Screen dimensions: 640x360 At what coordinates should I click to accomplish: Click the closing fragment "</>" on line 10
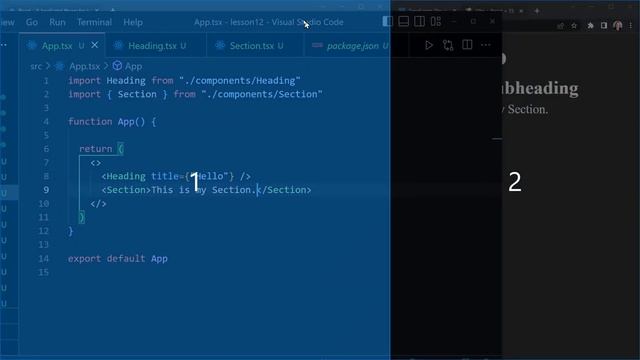pos(98,204)
